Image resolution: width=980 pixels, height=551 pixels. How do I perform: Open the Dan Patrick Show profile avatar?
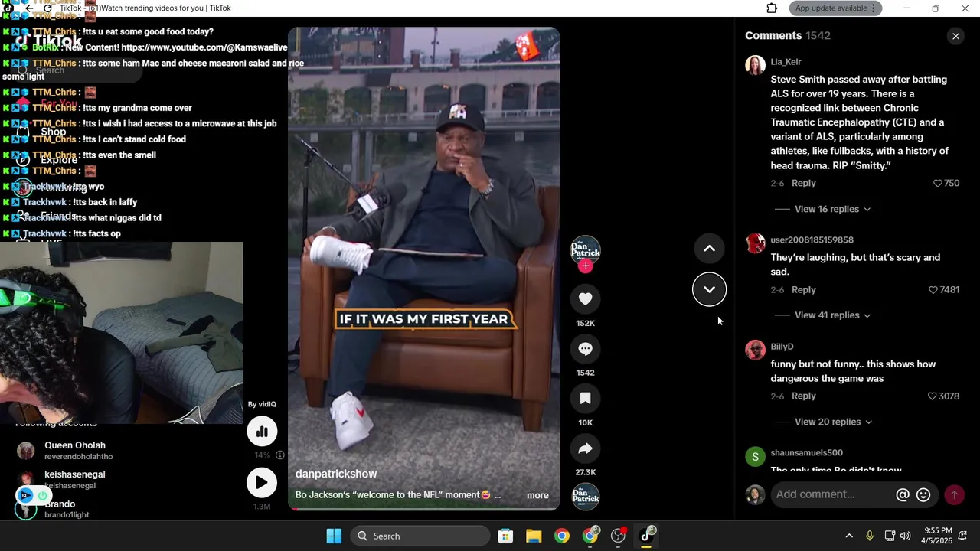[x=585, y=249]
